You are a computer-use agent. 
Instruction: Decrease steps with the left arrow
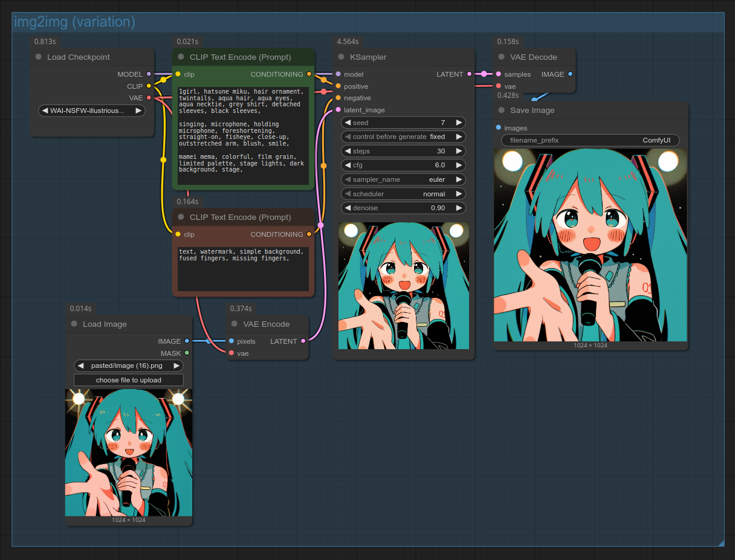(x=348, y=151)
